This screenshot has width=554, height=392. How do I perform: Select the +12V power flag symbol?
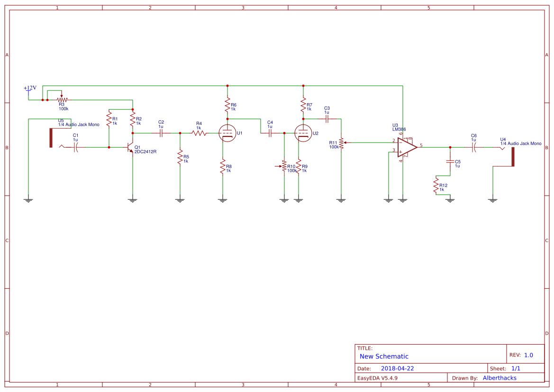point(28,91)
